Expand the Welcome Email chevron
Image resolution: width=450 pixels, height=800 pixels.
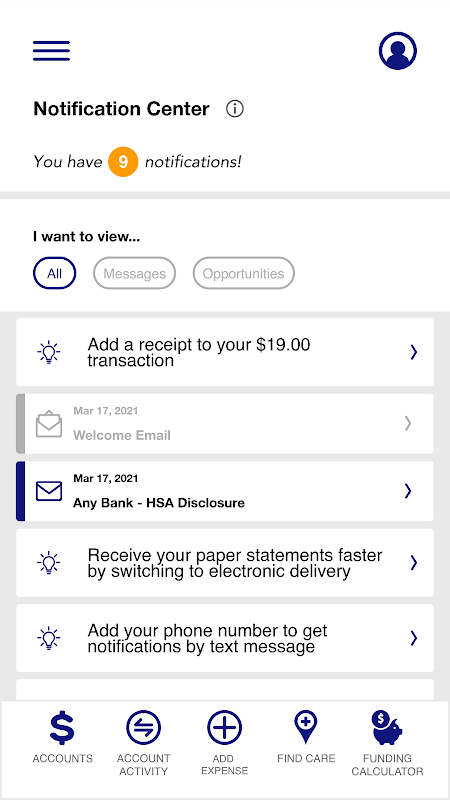coord(408,423)
